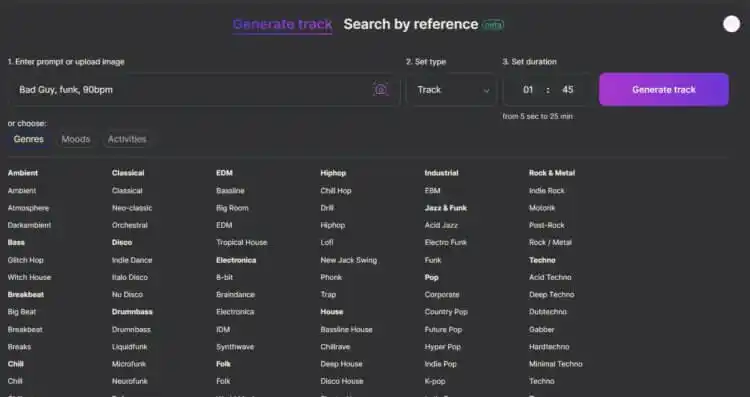
Task: Select the Drill genre
Action: pos(327,208)
